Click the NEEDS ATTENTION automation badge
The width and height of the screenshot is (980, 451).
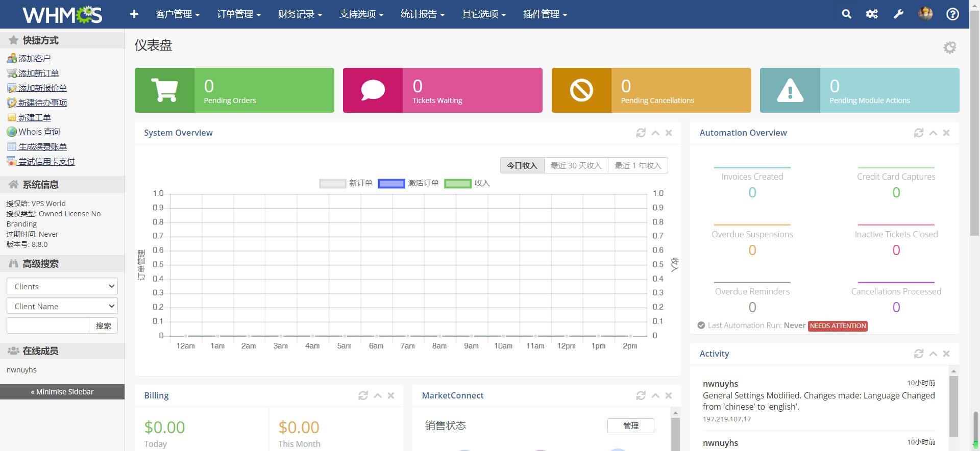tap(838, 325)
